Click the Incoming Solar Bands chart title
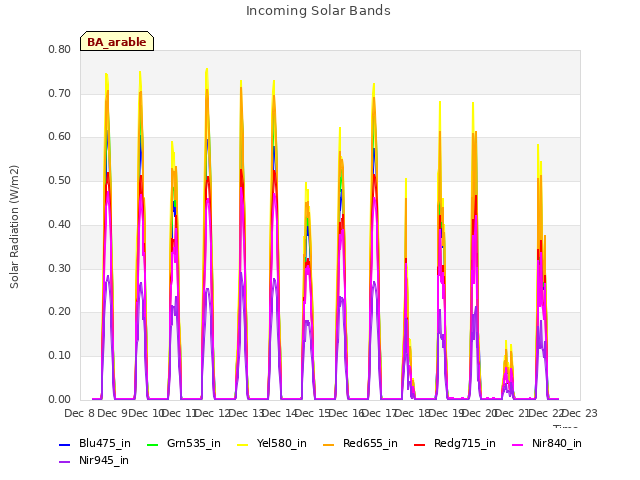The image size is (640, 480). (x=318, y=11)
